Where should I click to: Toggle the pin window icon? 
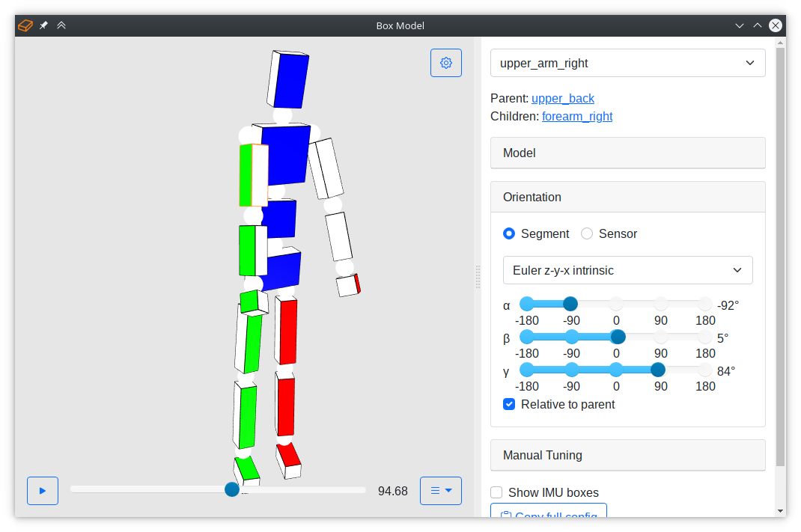pos(44,25)
